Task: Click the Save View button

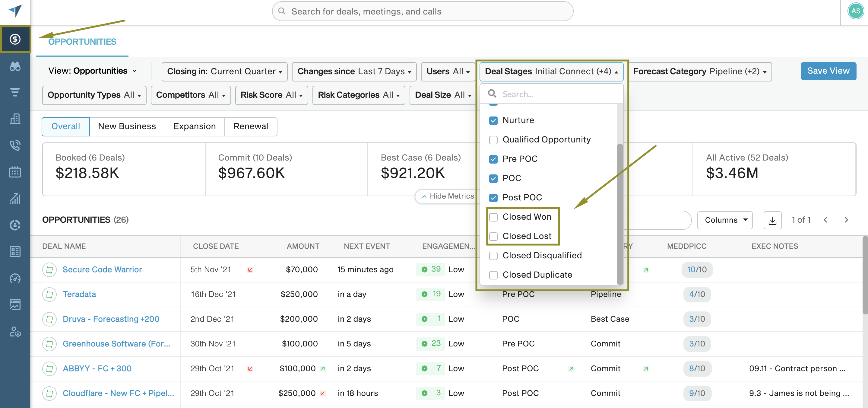Action: coord(828,71)
